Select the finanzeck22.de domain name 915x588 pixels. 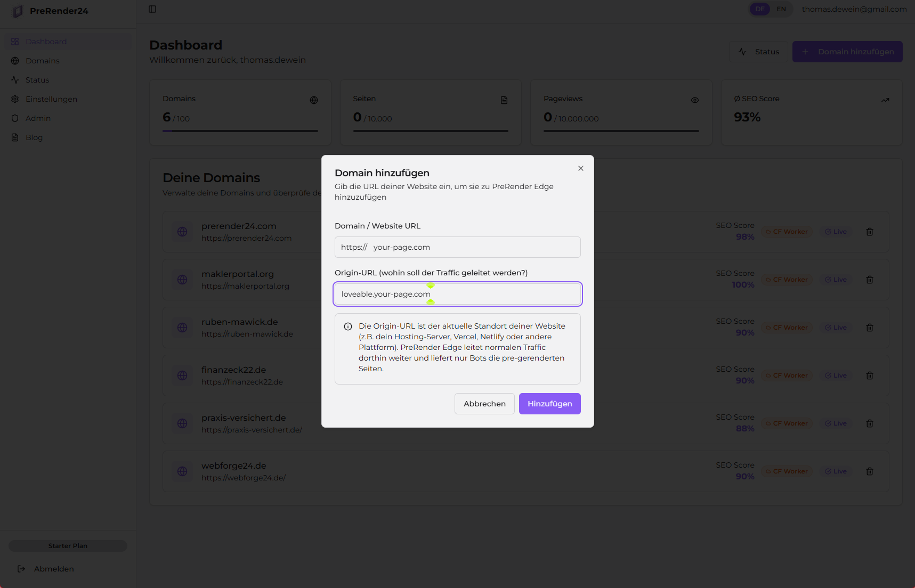233,370
